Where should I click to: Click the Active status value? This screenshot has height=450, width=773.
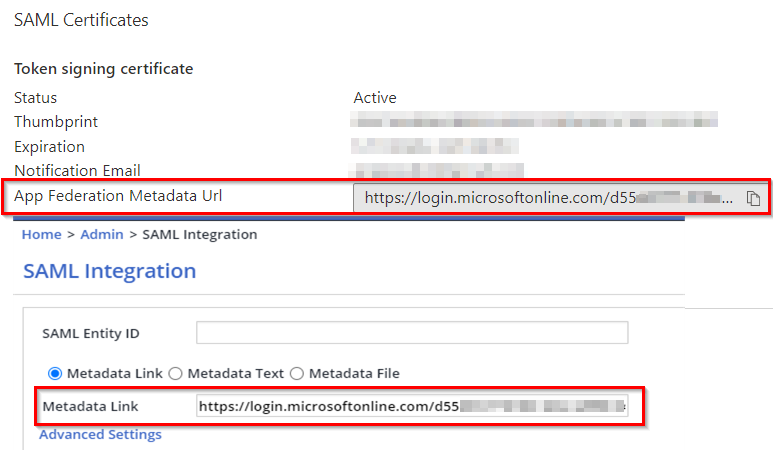(375, 98)
